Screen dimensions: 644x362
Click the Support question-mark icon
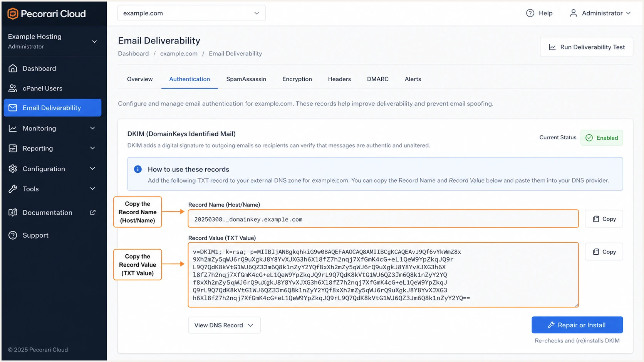13,235
